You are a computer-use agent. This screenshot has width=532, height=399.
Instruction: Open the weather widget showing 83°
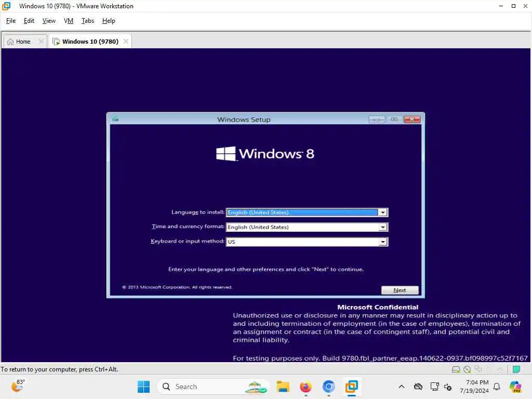(x=18, y=386)
